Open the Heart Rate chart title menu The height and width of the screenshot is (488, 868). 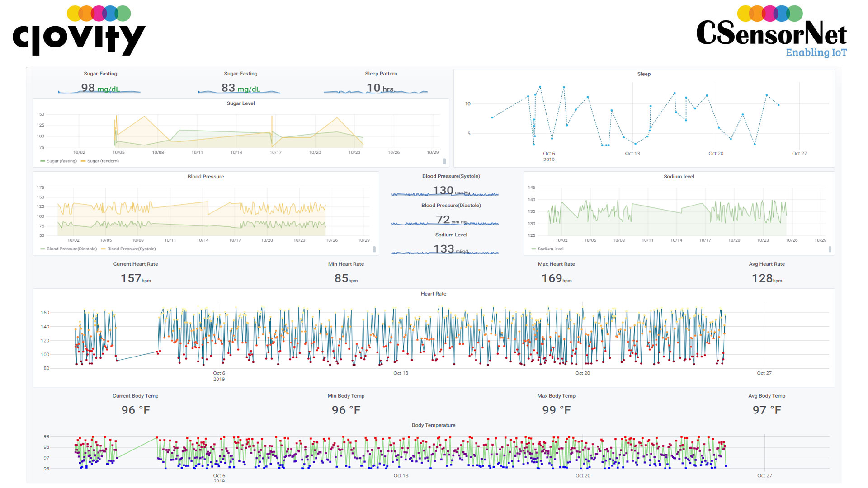434,294
